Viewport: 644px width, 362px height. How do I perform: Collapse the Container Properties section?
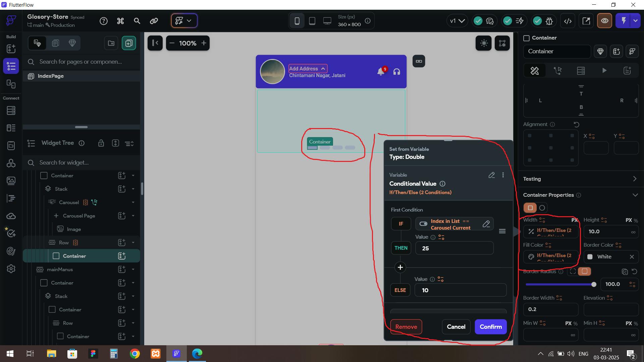click(x=635, y=195)
